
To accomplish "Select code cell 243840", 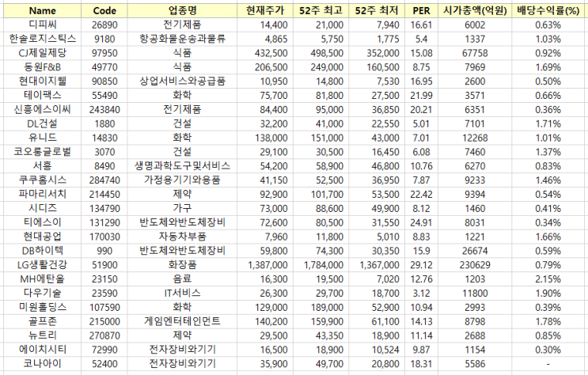I will [104, 110].
